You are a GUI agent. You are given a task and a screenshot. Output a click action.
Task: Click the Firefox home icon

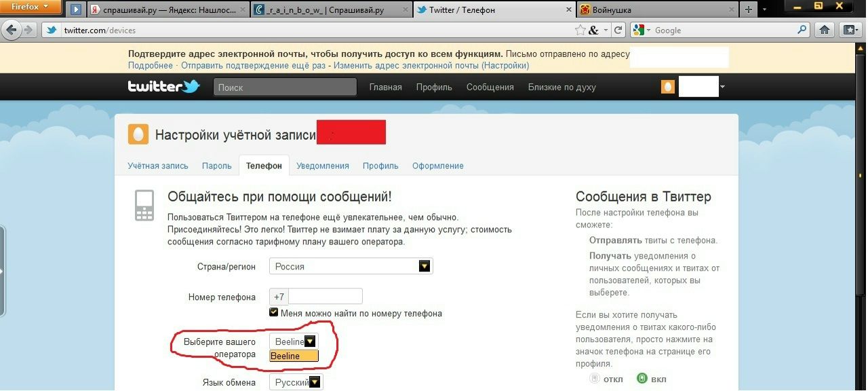click(825, 30)
